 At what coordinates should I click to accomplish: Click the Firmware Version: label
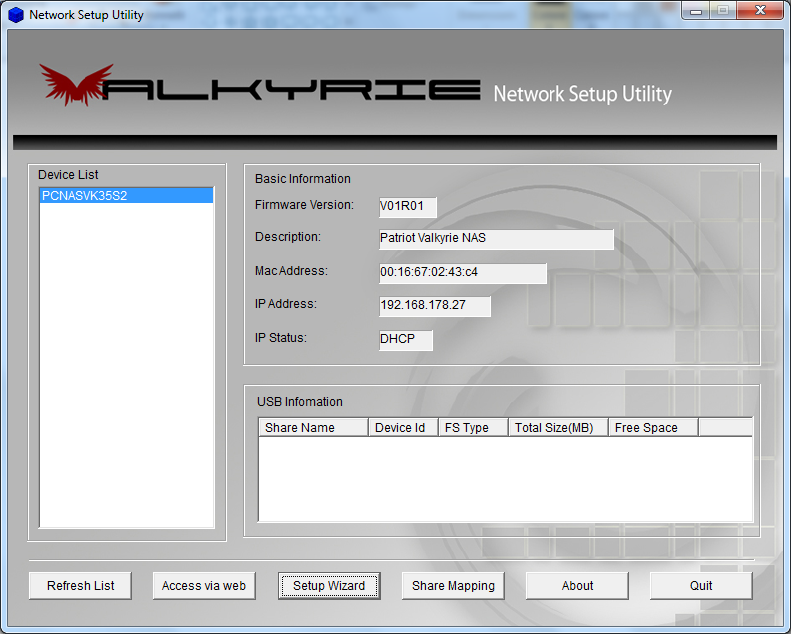[x=304, y=205]
